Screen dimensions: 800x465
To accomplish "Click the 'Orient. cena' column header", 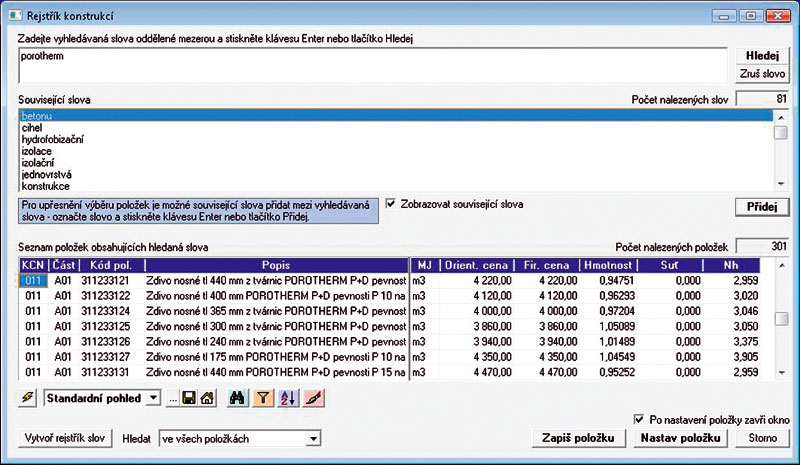I will pyautogui.click(x=477, y=265).
